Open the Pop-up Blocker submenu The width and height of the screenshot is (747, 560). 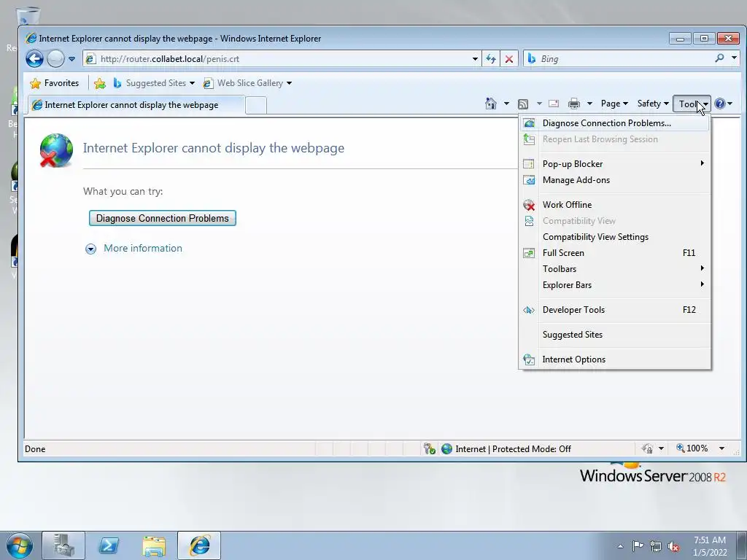[615, 164]
